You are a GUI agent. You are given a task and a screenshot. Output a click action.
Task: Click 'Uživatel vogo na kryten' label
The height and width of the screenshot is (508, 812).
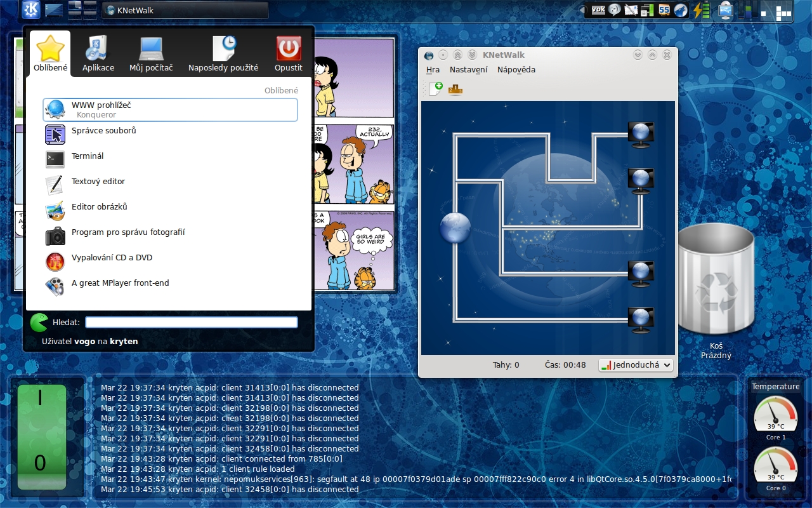coord(89,342)
